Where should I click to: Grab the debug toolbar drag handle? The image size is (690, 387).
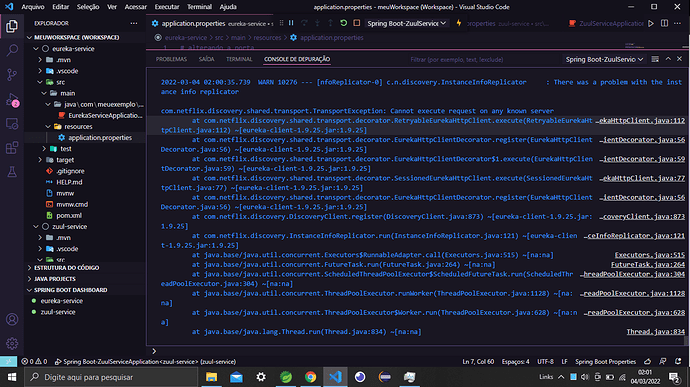click(281, 23)
